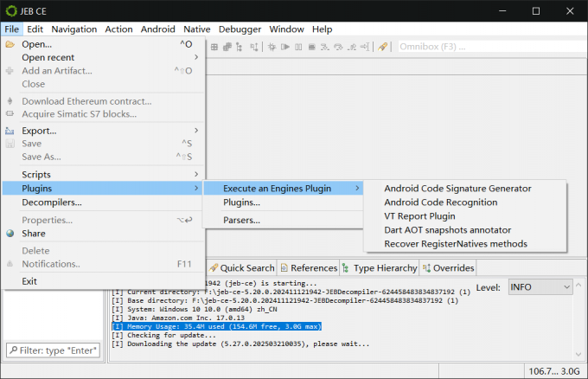Start debugging with the bug icon

tap(272, 47)
